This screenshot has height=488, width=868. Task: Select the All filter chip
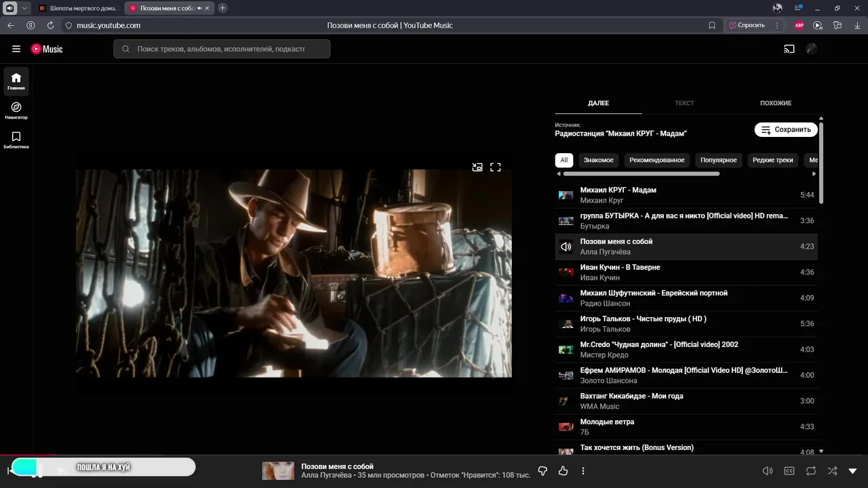coord(564,160)
